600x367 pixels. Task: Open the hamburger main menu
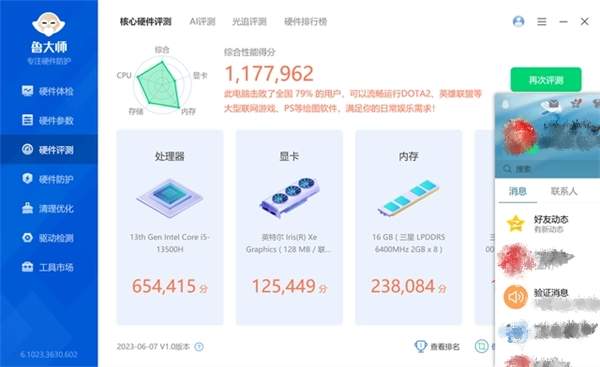point(541,21)
